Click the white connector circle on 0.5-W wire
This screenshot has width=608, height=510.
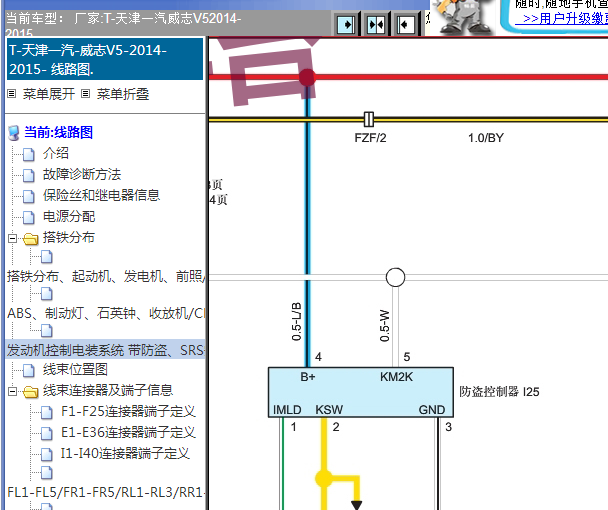coord(395,277)
